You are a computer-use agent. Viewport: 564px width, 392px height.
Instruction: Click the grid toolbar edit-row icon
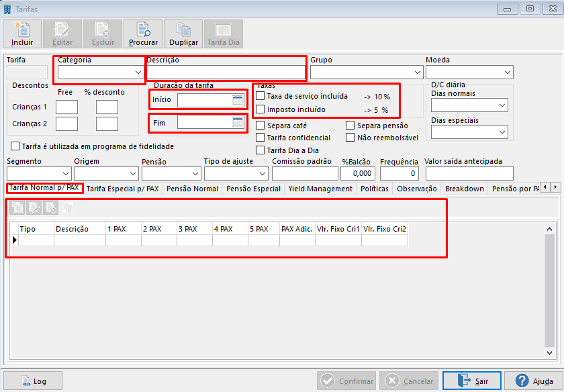click(x=34, y=207)
